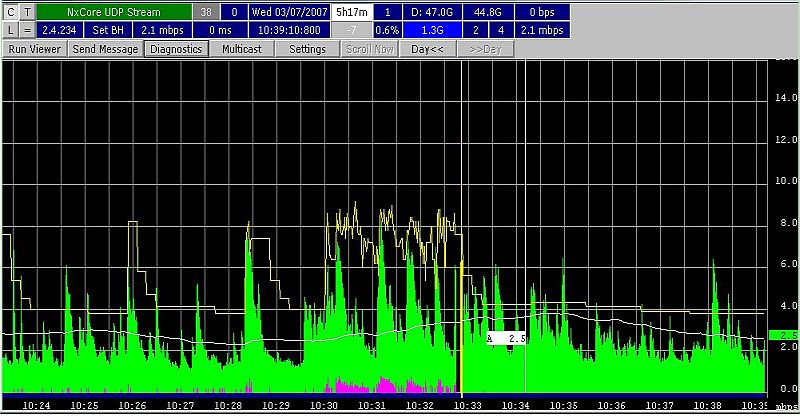Open the Settings button
This screenshot has width=800, height=416.
coord(307,49)
